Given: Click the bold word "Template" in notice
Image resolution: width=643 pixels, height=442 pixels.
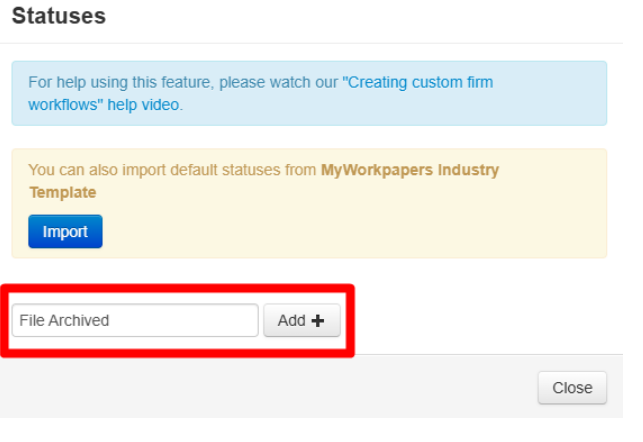Looking at the screenshot, I should pyautogui.click(x=62, y=192).
